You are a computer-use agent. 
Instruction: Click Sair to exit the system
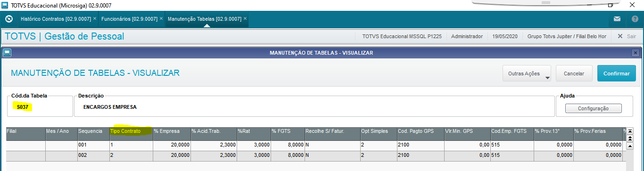[x=627, y=36]
